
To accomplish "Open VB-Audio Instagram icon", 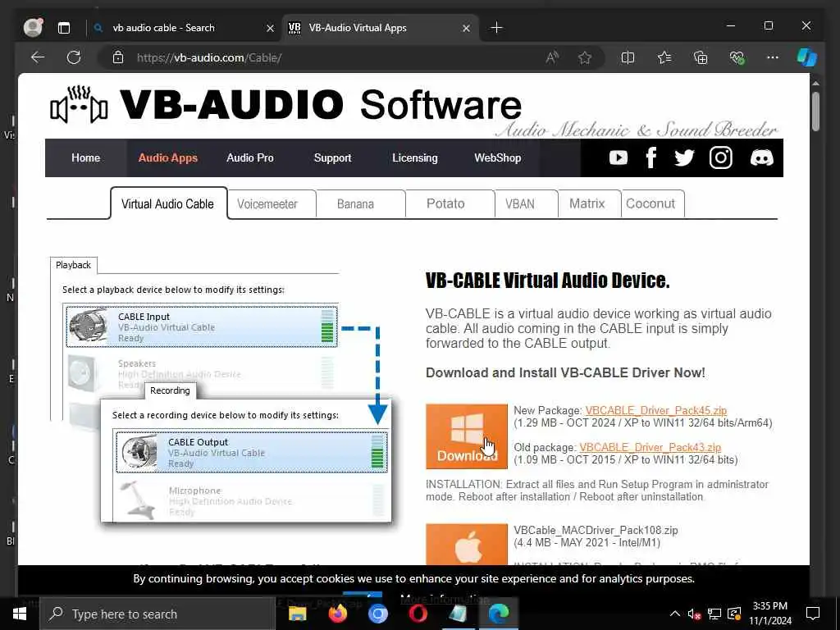I will [x=720, y=157].
